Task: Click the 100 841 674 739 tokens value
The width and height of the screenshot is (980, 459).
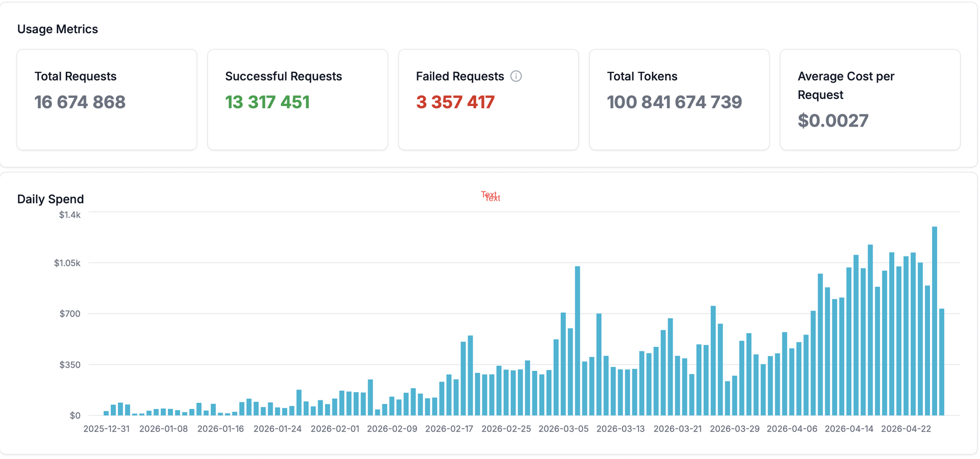Action: click(x=674, y=103)
